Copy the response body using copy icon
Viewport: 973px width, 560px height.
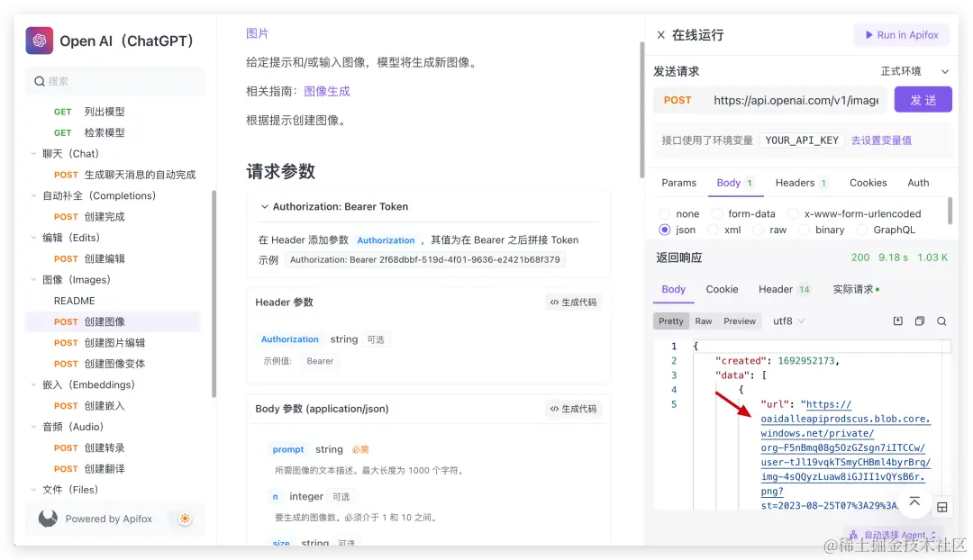click(920, 321)
